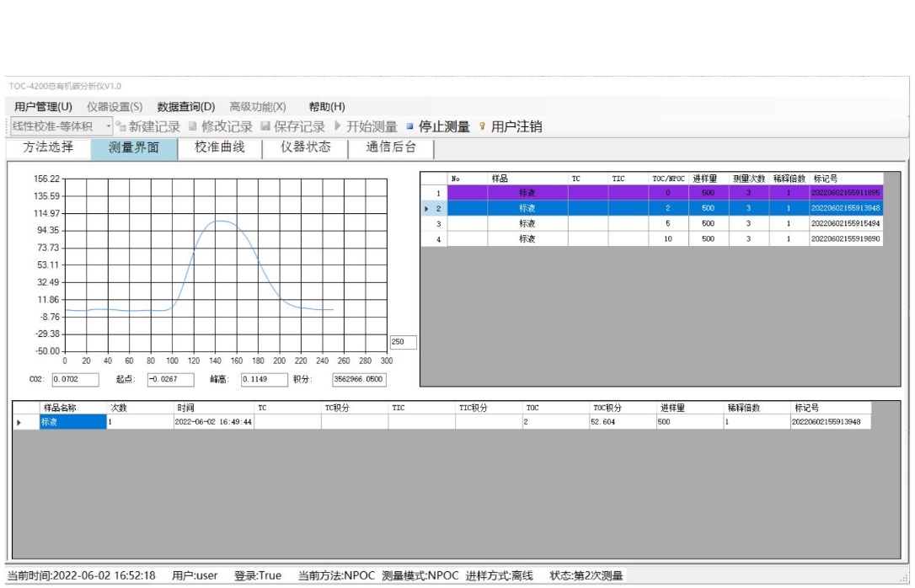
Task: Click the 状态:第2次测量 status bar entry
Action: click(586, 576)
